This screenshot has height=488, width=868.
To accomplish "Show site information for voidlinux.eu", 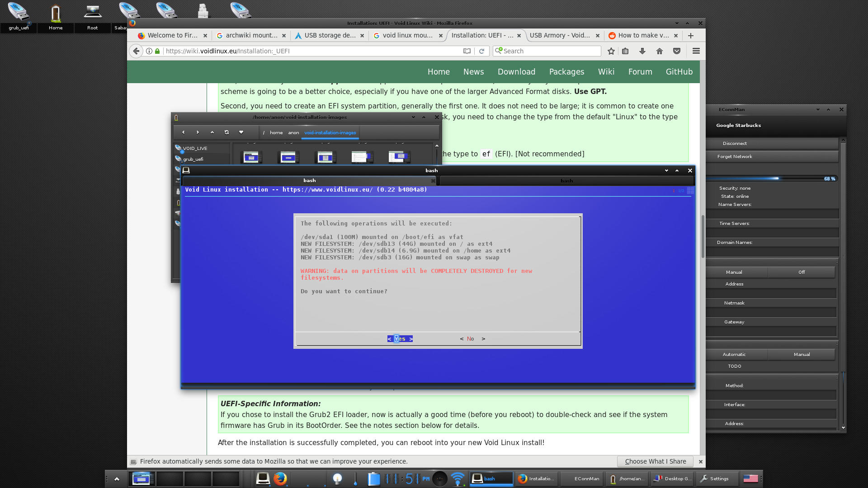I will (x=149, y=51).
